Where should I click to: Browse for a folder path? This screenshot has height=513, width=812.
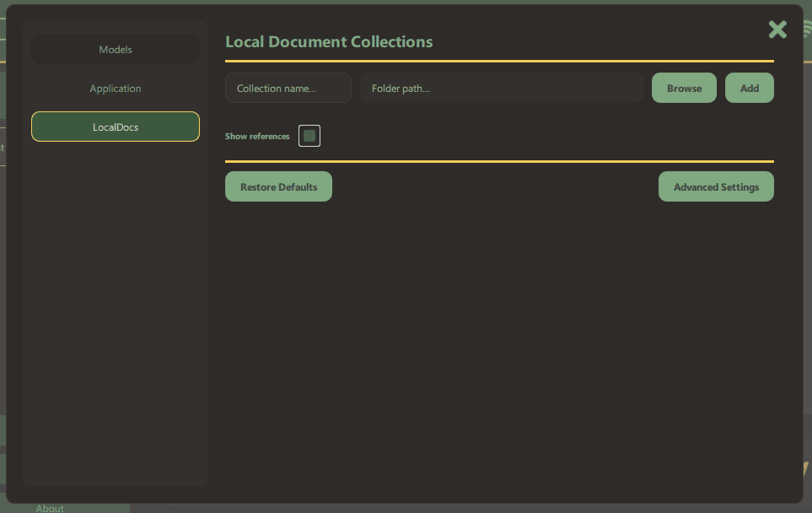[x=684, y=88]
